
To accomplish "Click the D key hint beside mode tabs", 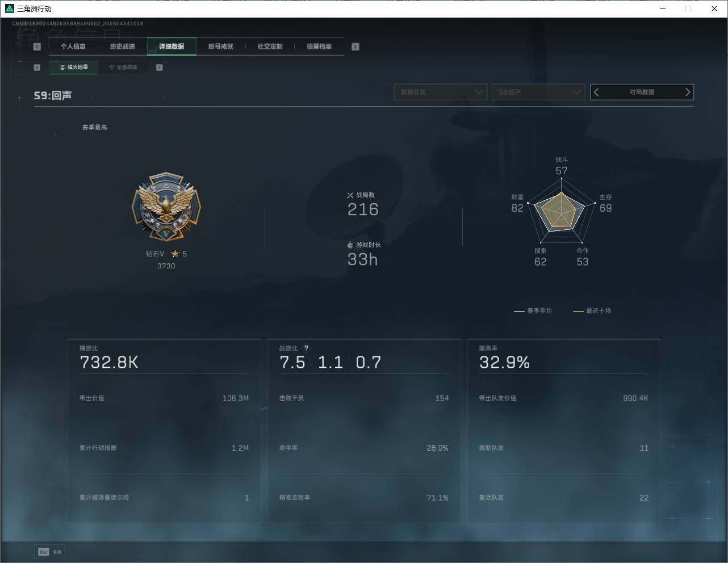I will click(159, 68).
